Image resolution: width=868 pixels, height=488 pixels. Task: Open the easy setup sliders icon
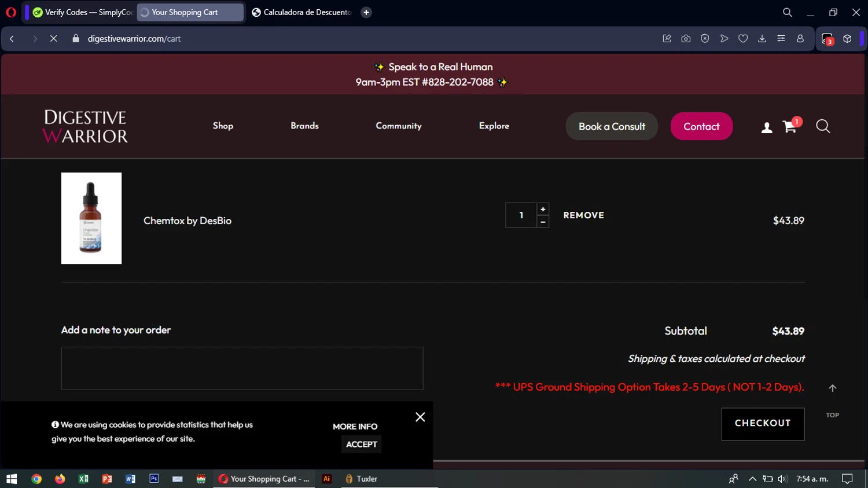[x=781, y=39]
